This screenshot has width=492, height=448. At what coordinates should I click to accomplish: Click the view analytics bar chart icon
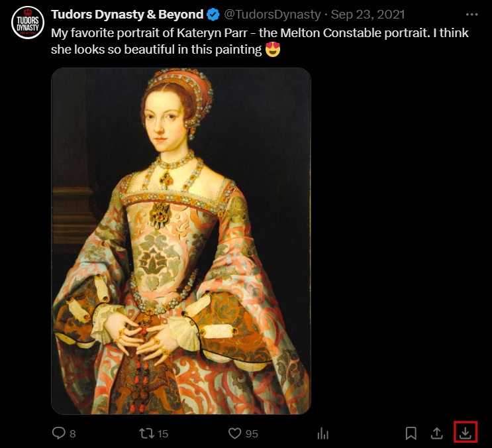pos(323,433)
